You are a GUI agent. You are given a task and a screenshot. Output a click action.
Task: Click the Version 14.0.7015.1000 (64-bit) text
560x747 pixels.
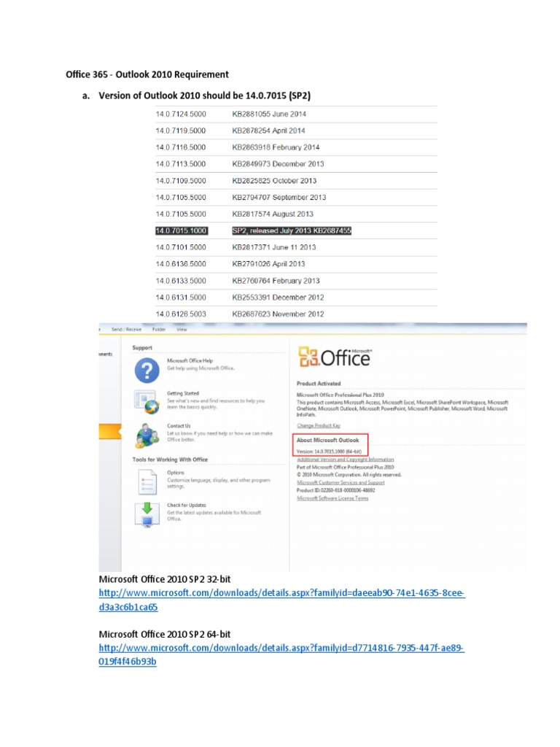pos(329,451)
